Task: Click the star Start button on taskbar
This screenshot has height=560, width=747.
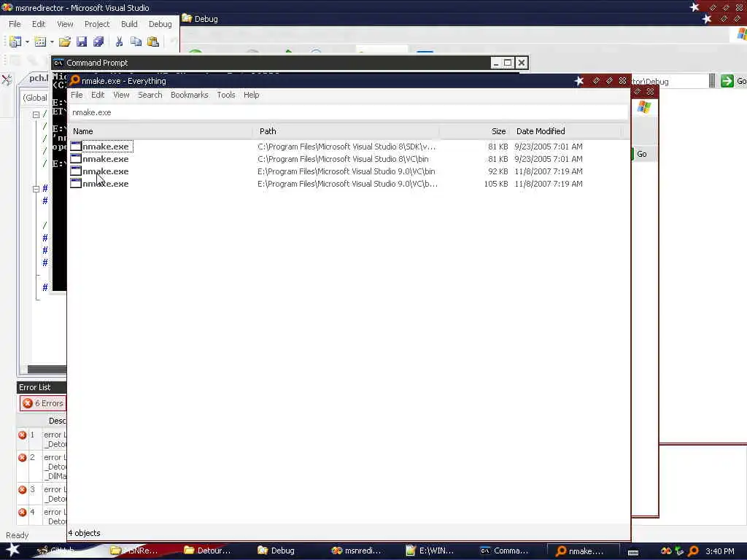Action: coord(12,550)
